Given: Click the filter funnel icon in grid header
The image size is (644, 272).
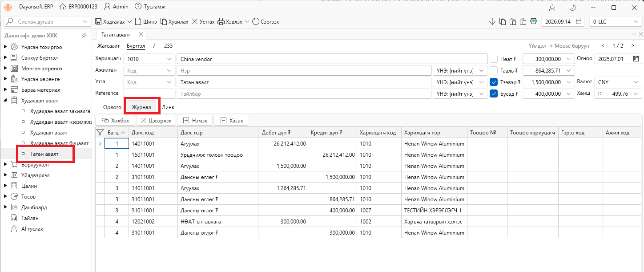Looking at the screenshot, I should click(x=100, y=132).
